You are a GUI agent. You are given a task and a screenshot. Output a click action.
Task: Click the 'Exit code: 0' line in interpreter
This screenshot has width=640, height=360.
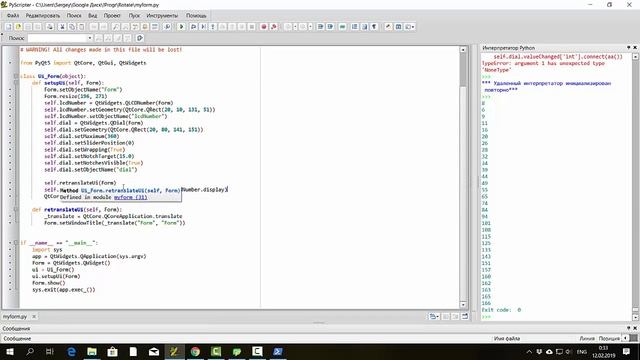coord(501,310)
